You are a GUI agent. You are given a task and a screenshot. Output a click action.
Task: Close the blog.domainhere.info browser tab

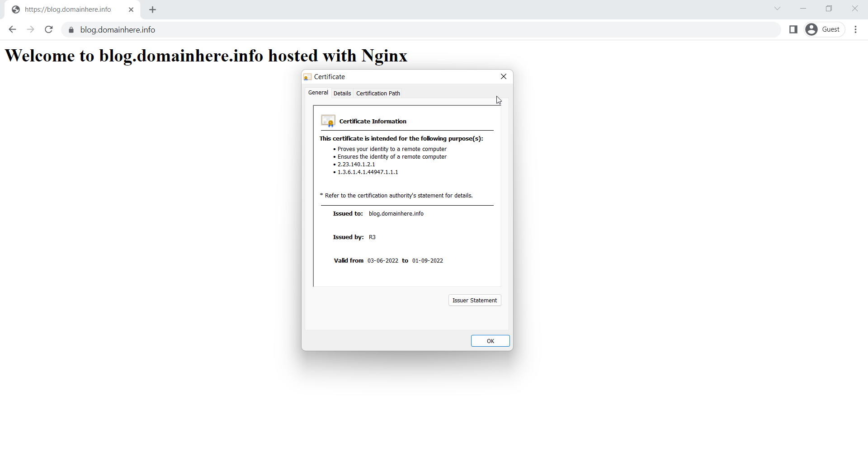coord(131,9)
